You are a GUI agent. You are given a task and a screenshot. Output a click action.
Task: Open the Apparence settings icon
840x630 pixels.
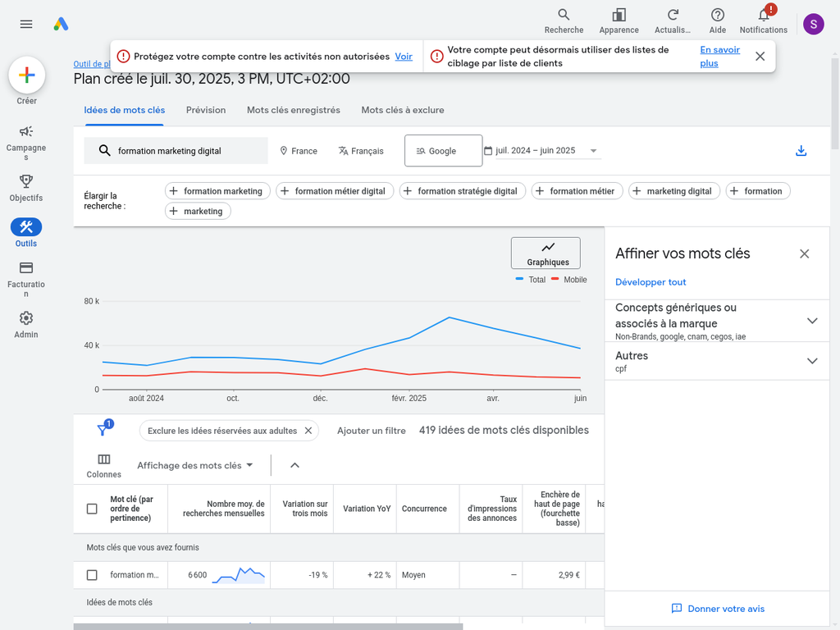click(x=619, y=21)
